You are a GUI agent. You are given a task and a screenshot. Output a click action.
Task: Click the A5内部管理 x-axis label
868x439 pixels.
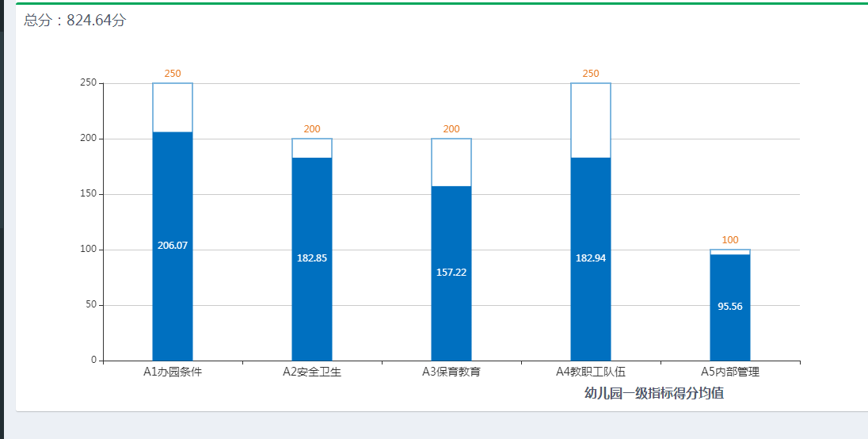(x=730, y=372)
